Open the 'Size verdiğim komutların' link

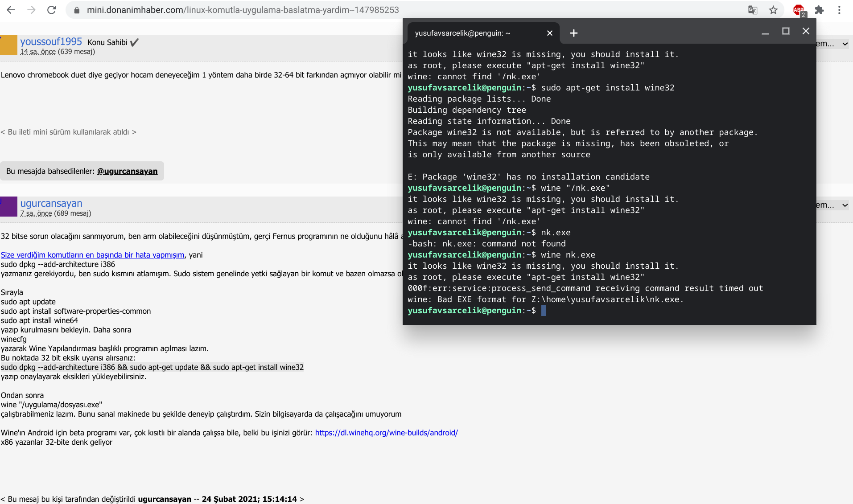point(92,255)
